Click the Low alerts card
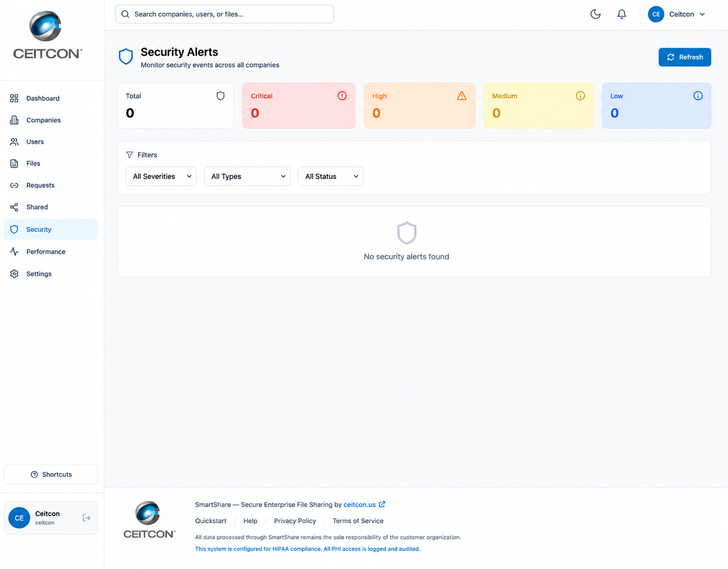 click(657, 106)
